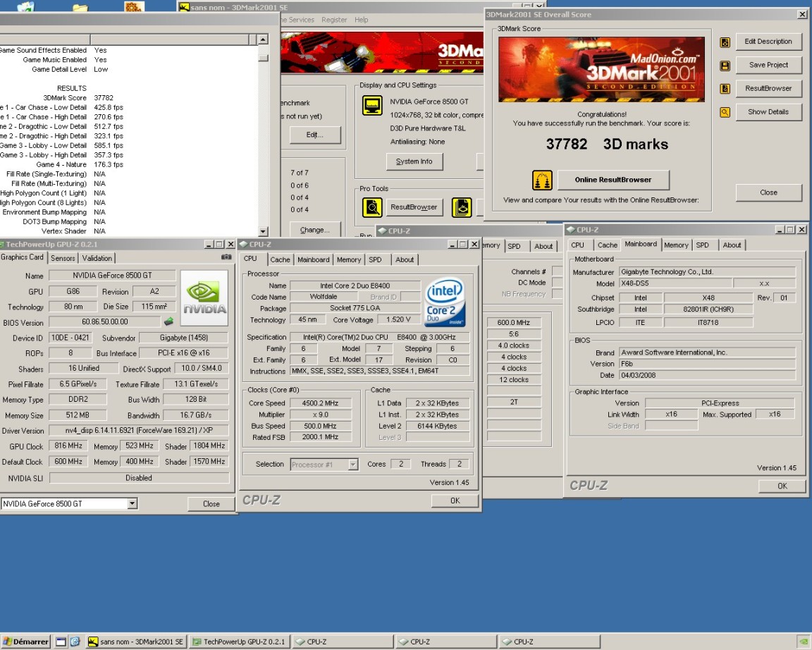
Task: Click the Online ResultBrowser button
Action: (x=613, y=180)
